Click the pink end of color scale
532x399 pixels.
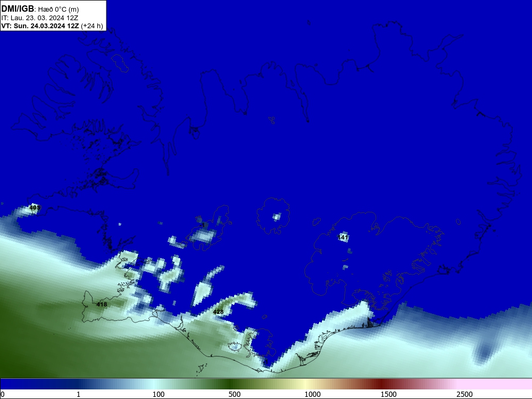point(495,384)
